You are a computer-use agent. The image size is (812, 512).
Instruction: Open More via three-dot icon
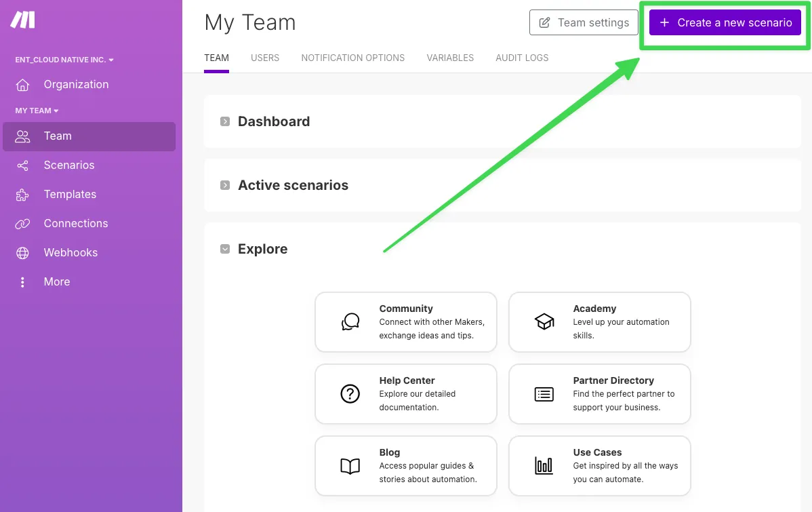(22, 282)
